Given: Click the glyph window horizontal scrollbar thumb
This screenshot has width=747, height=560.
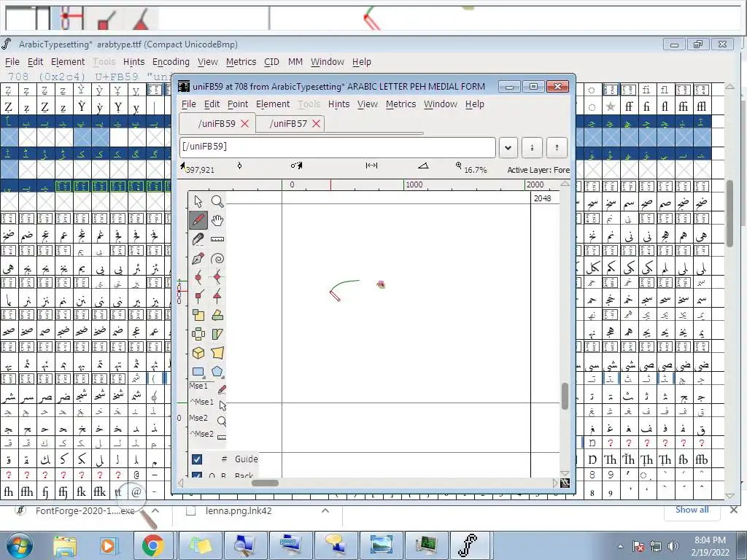Looking at the screenshot, I should [265, 483].
